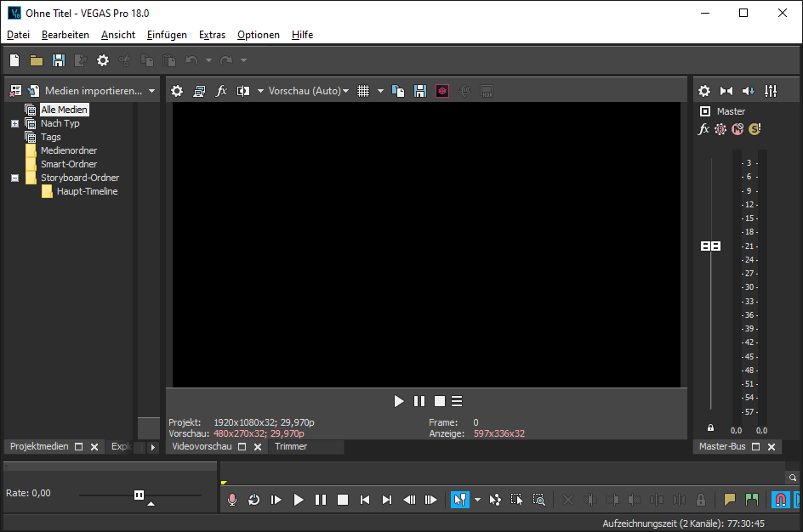Viewport: 803px width, 532px height.
Task: Click the Downmix output icon
Action: point(726,91)
